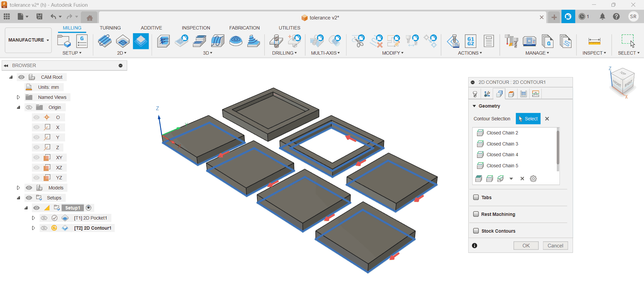Switch to the ADDITIVE tab
This screenshot has height=291, width=644.
pos(151,28)
